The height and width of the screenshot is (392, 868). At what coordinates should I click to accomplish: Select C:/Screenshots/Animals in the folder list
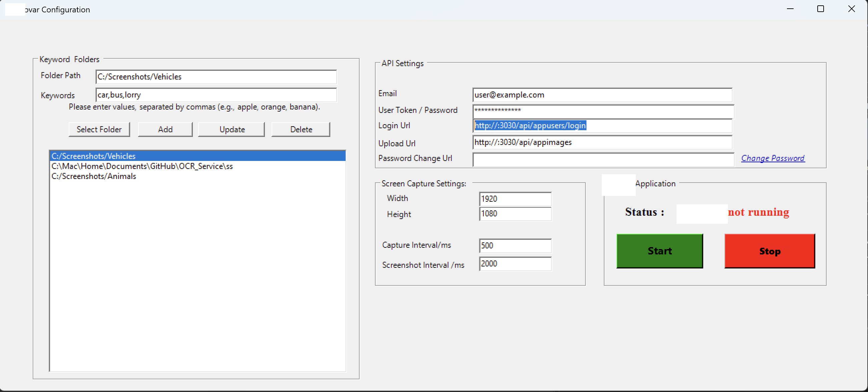pos(198,176)
